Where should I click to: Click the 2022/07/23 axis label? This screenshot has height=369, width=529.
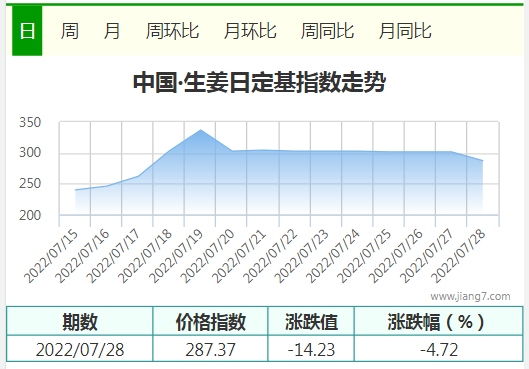pos(301,256)
